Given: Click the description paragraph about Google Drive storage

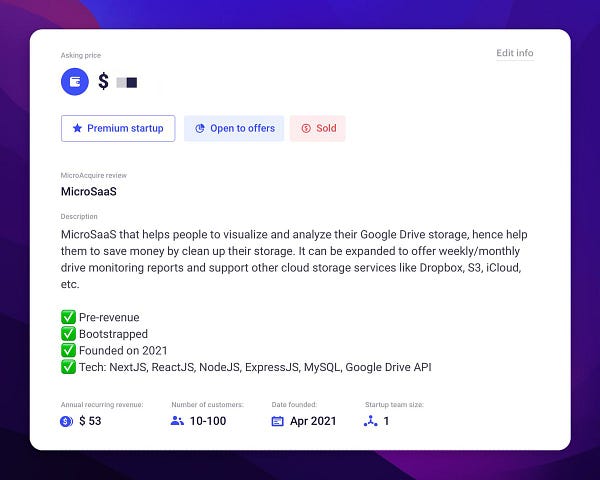Looking at the screenshot, I should (x=294, y=259).
